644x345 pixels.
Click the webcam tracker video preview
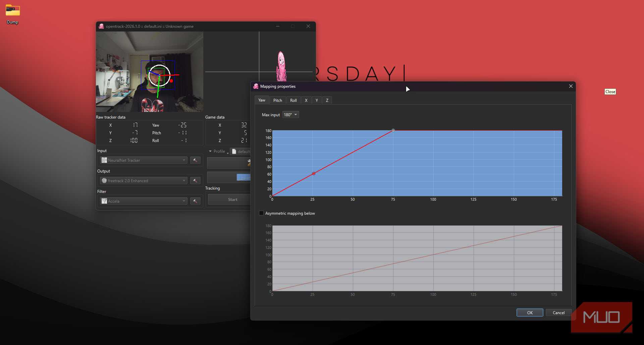[x=150, y=72]
